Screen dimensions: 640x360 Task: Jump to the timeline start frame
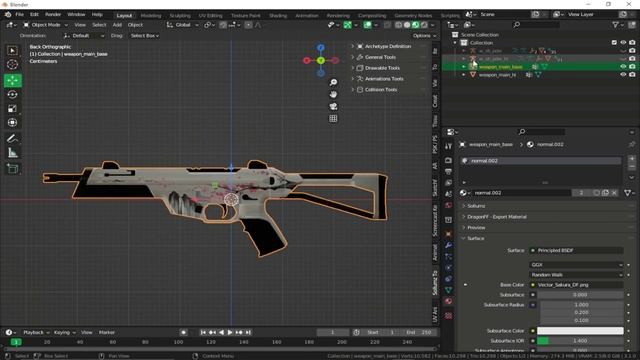(x=203, y=333)
